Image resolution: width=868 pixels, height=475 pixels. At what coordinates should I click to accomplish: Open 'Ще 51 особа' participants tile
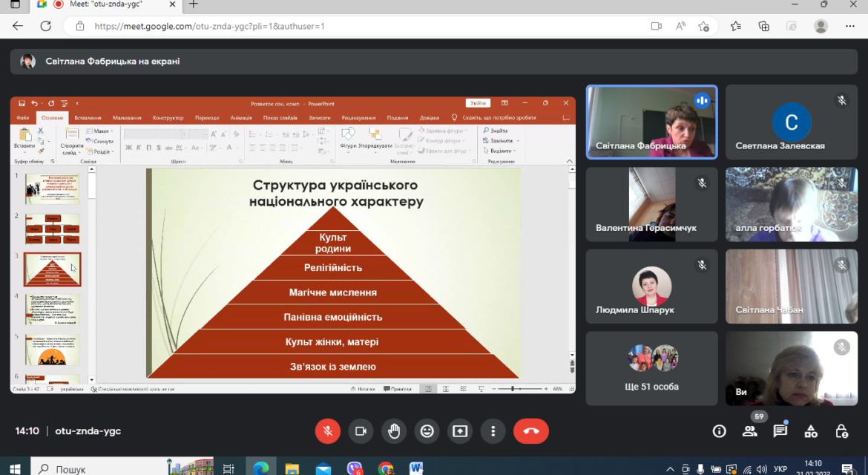click(651, 368)
